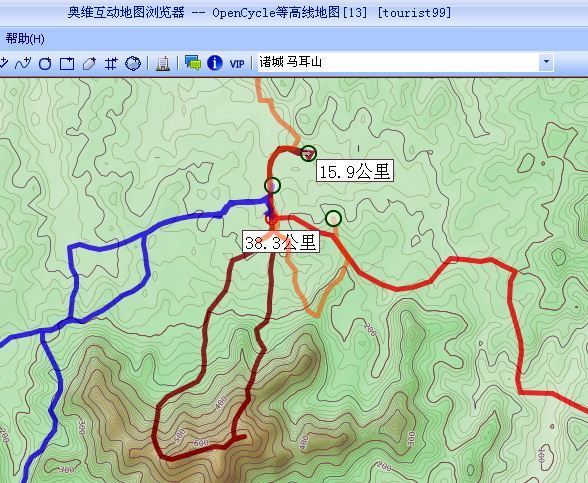The image size is (588, 483).
Task: Click the partially visible leftmost toolbar icon
Action: 4,63
